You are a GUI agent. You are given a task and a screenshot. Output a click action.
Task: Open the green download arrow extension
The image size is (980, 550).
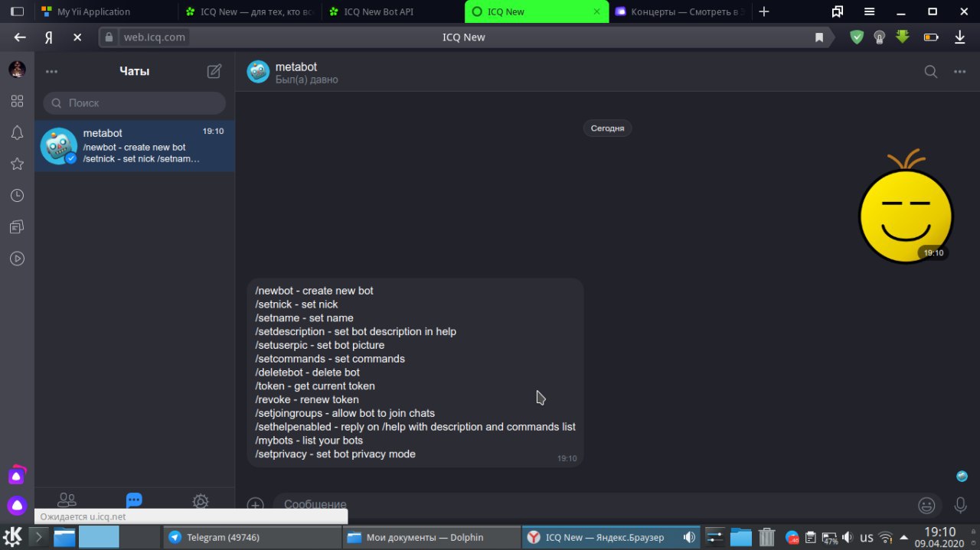coord(903,36)
